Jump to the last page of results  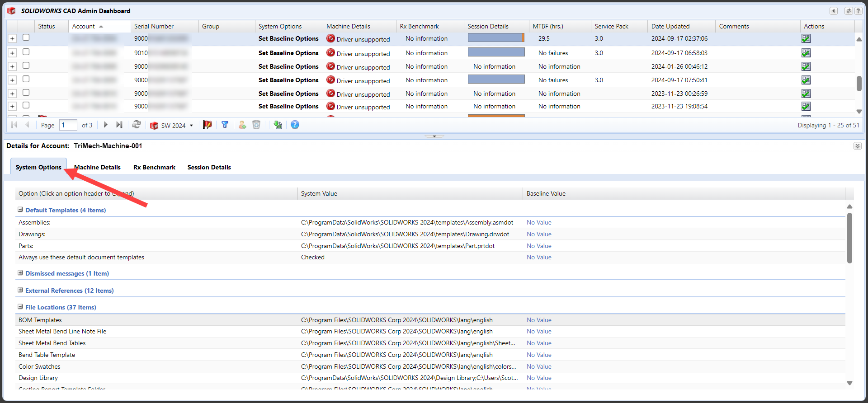tap(119, 125)
